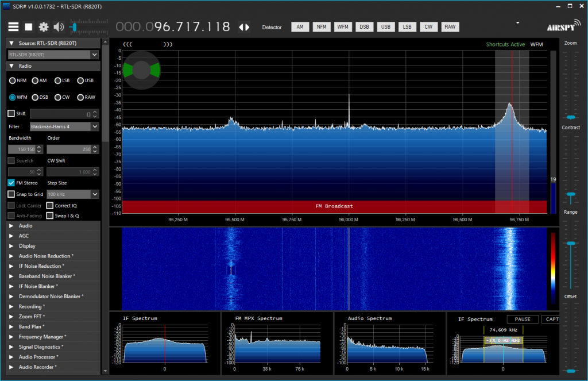
Task: Select USB detector button
Action: point(385,26)
